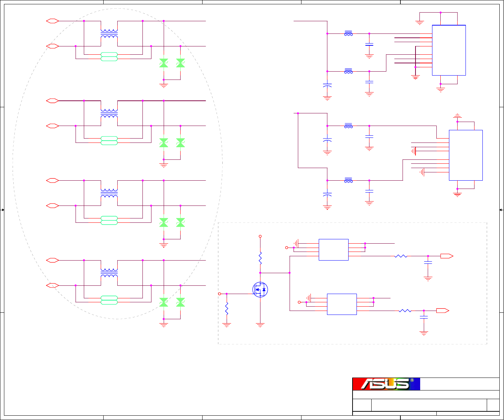Select the second common-mode choke from top
Image resolution: width=504 pixels, height=420 pixels.
[109, 113]
